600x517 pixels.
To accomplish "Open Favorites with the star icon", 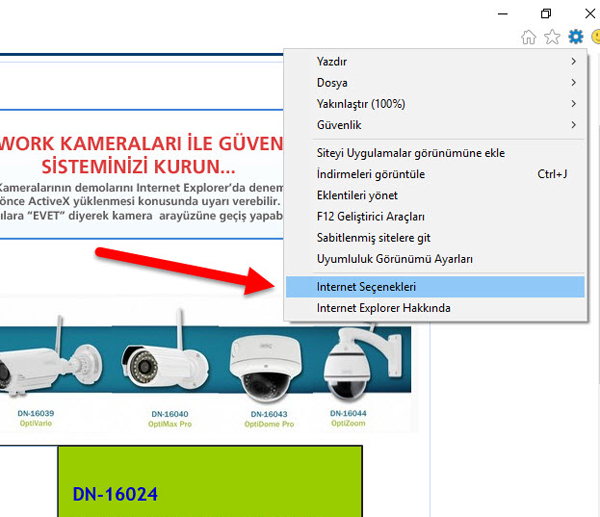I will point(552,37).
